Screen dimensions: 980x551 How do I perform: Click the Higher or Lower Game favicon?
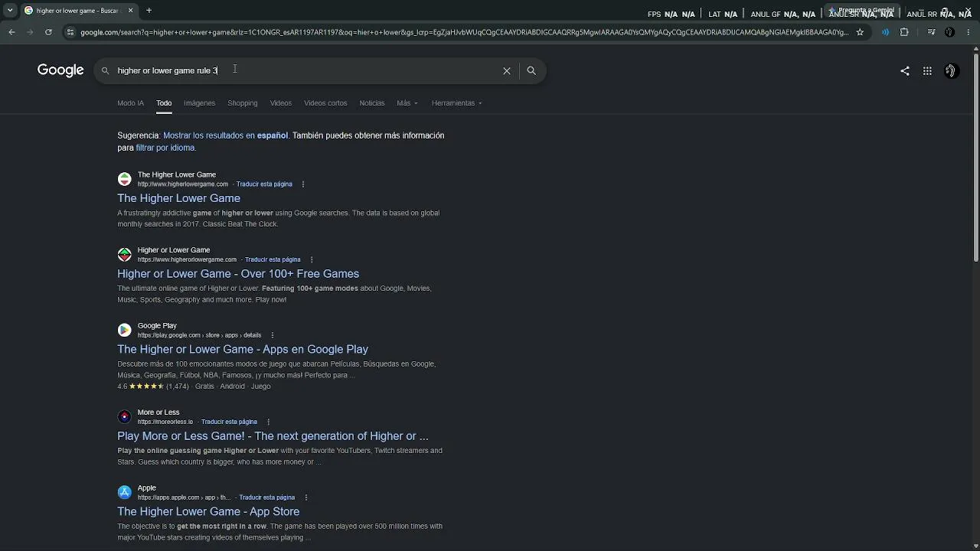click(124, 254)
